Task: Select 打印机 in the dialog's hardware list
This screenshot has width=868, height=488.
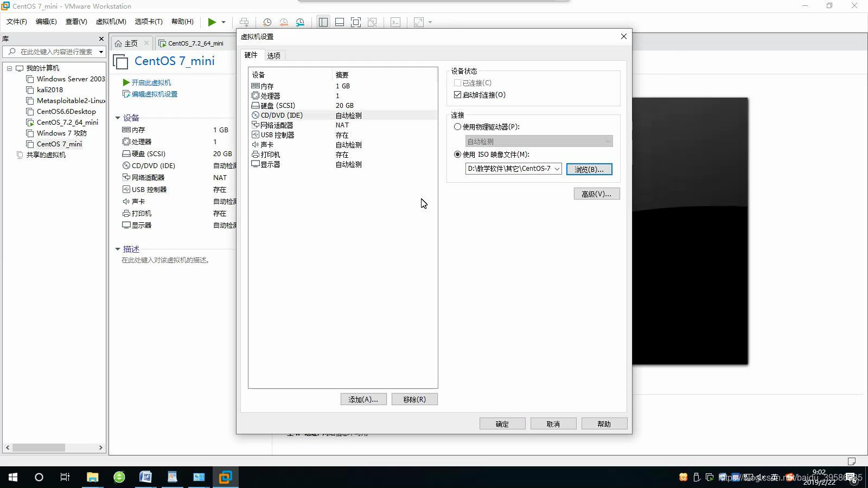Action: tap(343, 154)
